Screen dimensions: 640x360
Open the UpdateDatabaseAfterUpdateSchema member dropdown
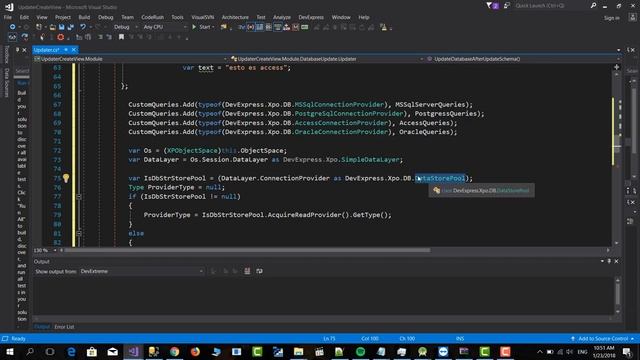(x=522, y=59)
